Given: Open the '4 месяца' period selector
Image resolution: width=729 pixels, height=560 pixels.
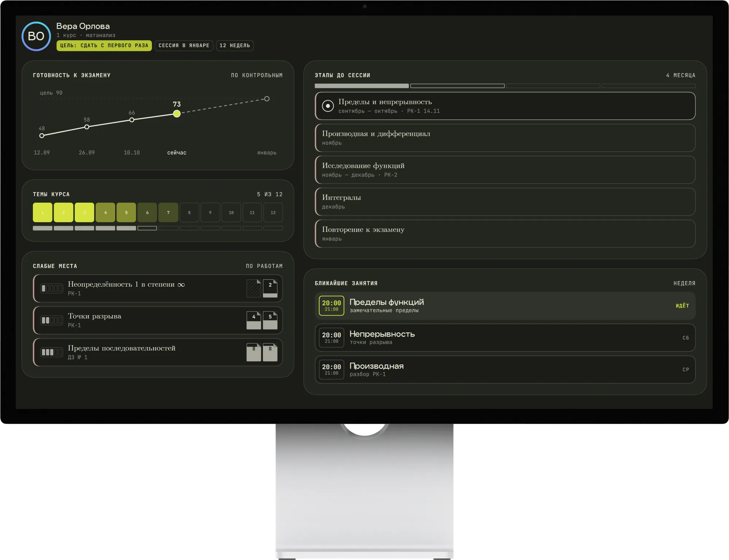Looking at the screenshot, I should pos(681,75).
